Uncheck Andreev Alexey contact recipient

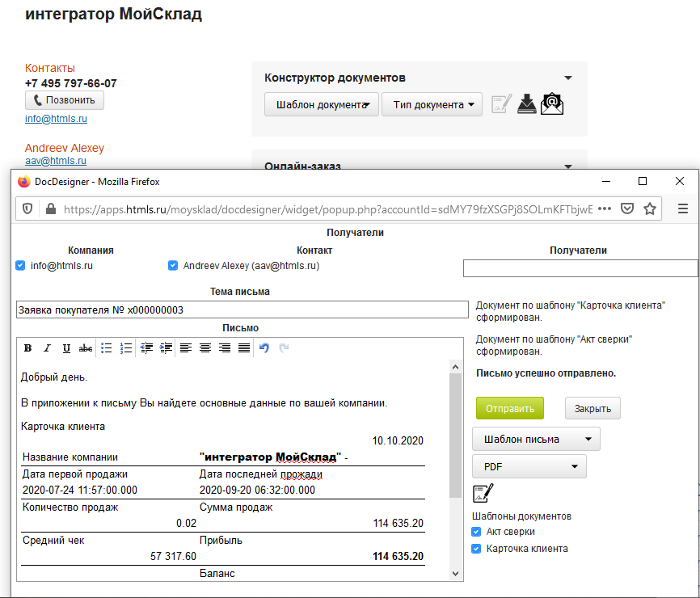click(173, 265)
